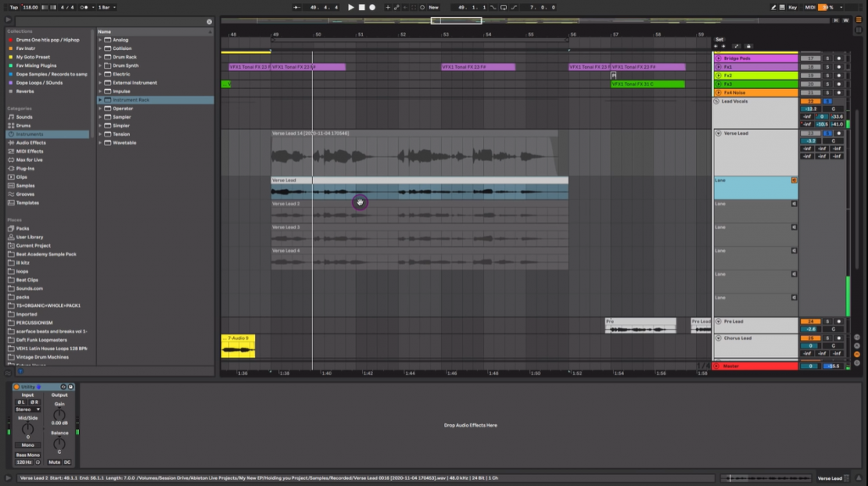Expand the Drum Rack folder
The height and width of the screenshot is (486, 868).
[100, 57]
